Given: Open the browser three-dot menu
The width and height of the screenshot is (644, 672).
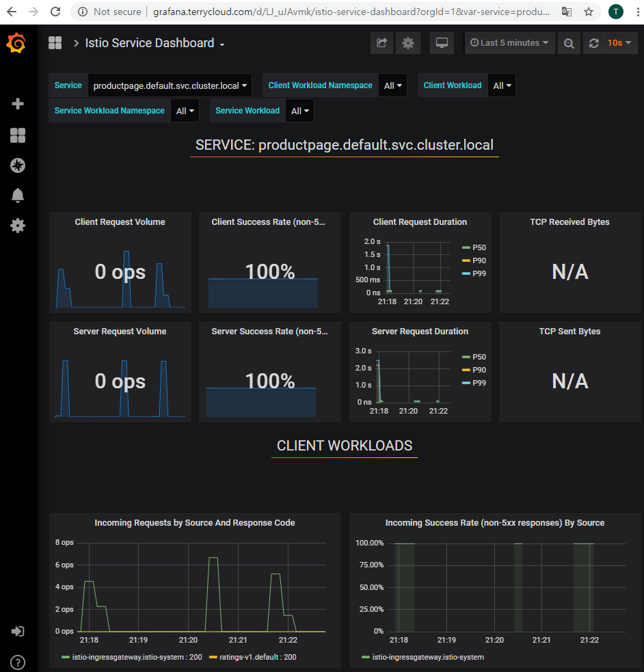Looking at the screenshot, I should pos(638,12).
